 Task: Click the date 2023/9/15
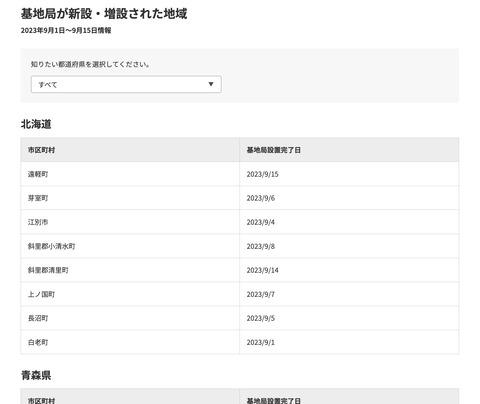tap(262, 174)
